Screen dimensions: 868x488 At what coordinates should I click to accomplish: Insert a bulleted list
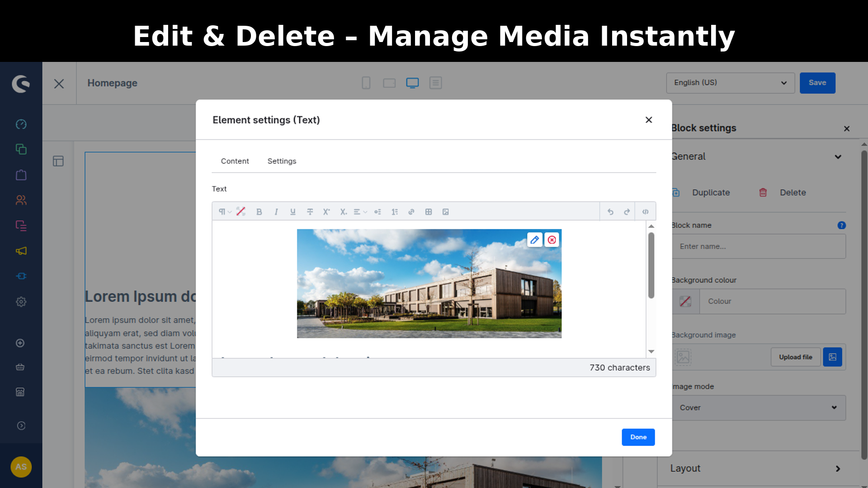377,211
